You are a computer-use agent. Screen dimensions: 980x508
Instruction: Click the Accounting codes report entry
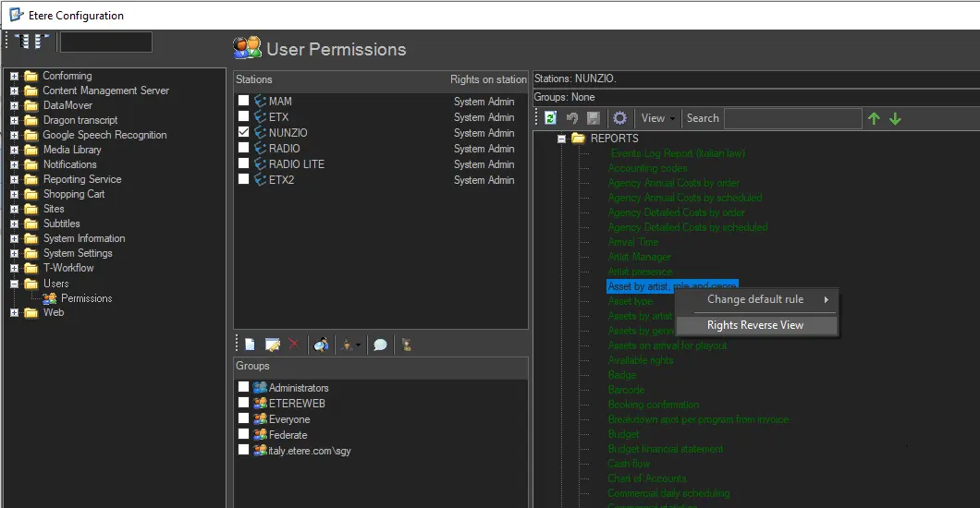coord(647,168)
